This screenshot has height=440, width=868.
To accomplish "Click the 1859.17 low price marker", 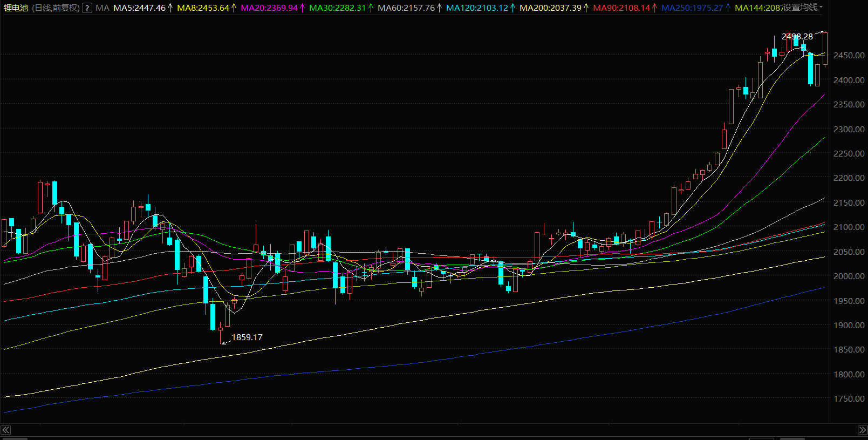I will pos(247,337).
